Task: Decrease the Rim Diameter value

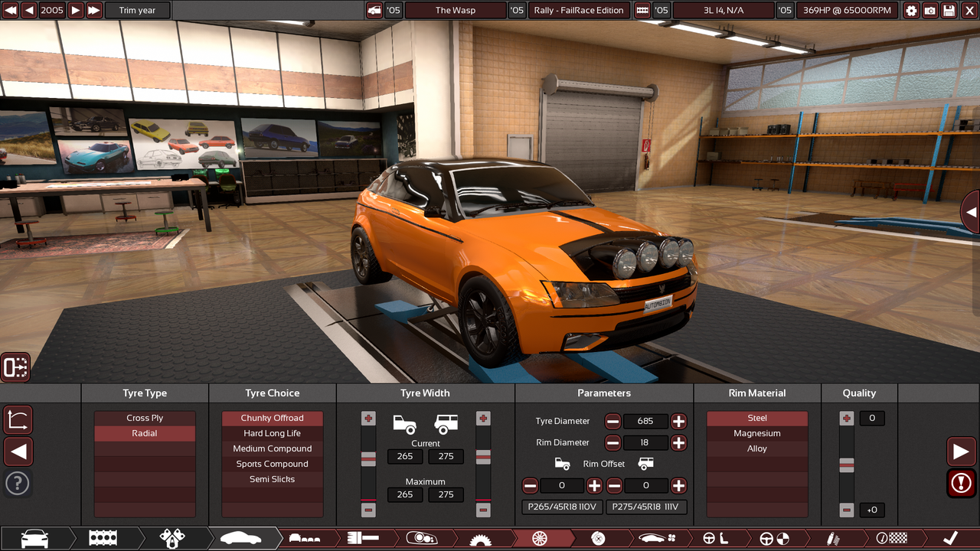Action: click(x=612, y=442)
